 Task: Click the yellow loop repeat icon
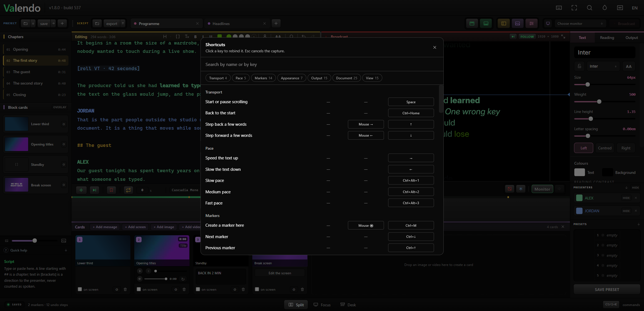point(128,190)
